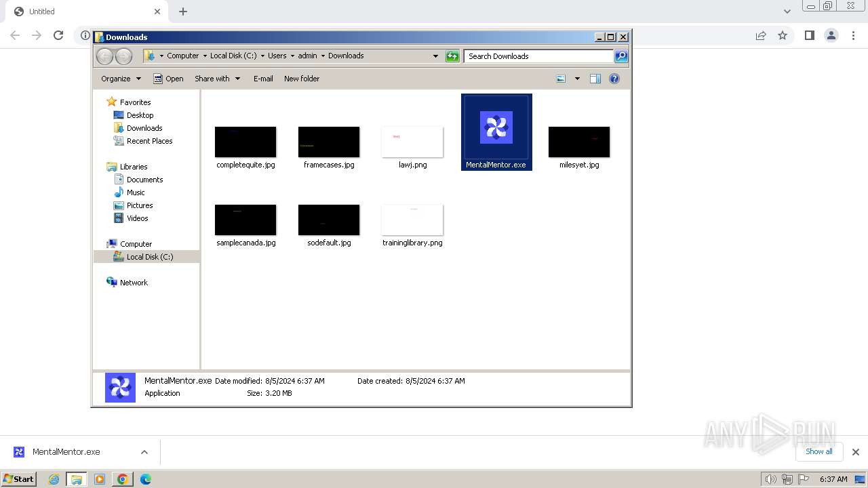Open Chrome profile avatar

click(x=831, y=35)
